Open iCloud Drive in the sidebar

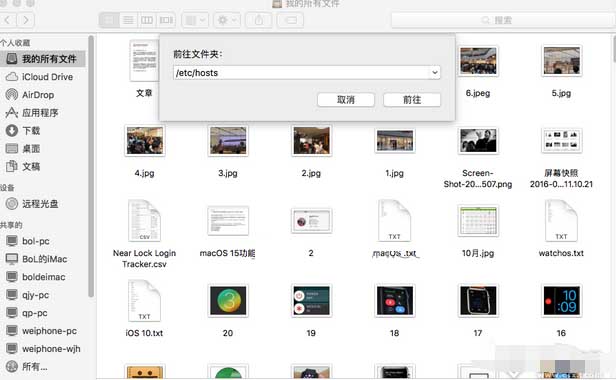pos(42,77)
